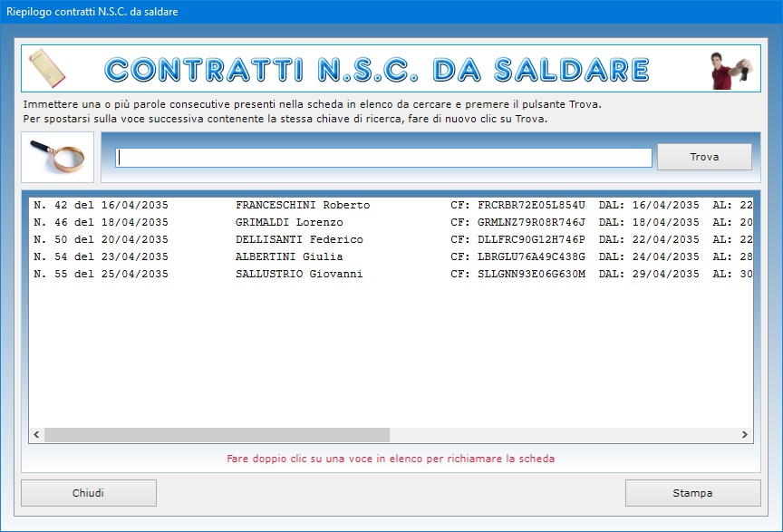Click empty scrollbar track right of thumb
The height and width of the screenshot is (532, 783).
[x=562, y=435]
